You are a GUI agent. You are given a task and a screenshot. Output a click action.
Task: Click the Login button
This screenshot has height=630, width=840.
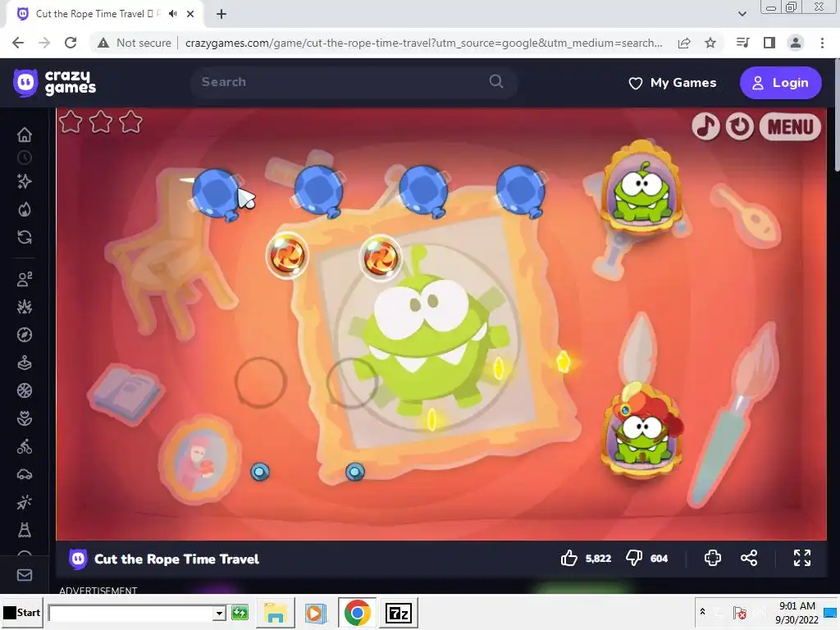pos(780,83)
